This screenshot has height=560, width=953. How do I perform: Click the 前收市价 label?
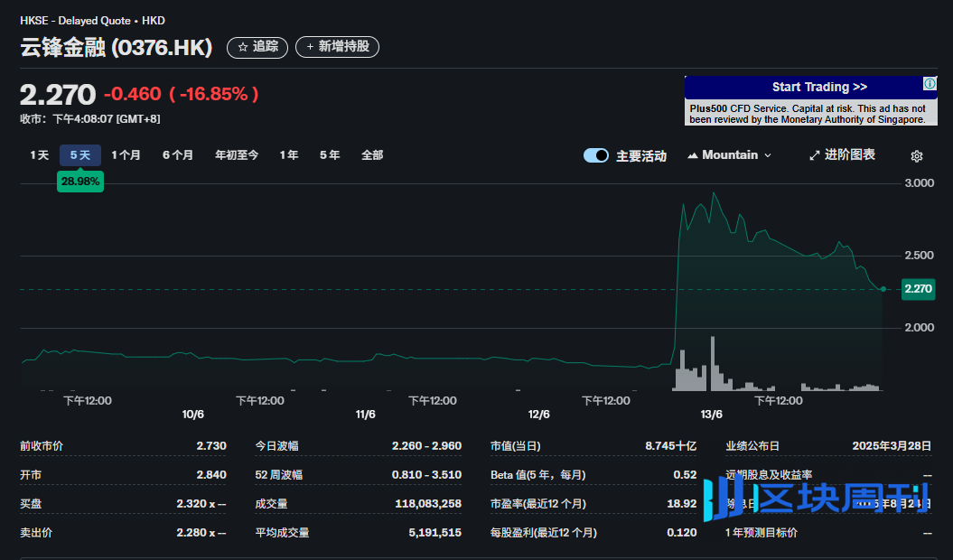pos(42,445)
